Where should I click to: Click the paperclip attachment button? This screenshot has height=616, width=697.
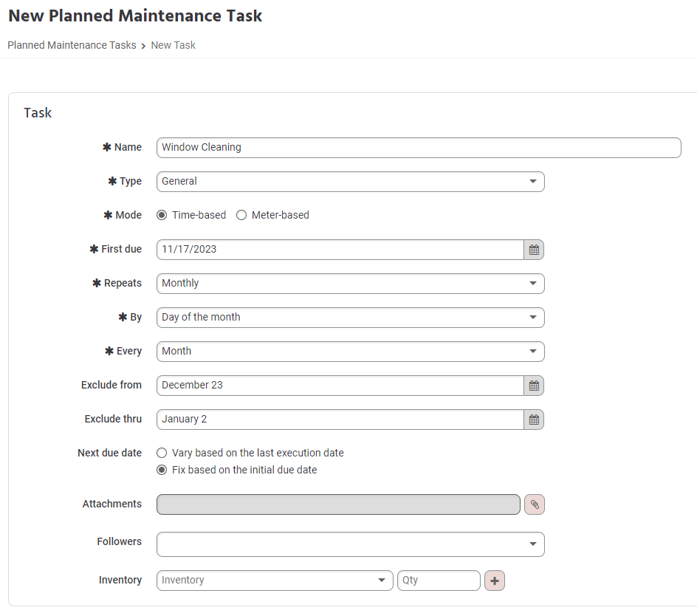pyautogui.click(x=535, y=504)
